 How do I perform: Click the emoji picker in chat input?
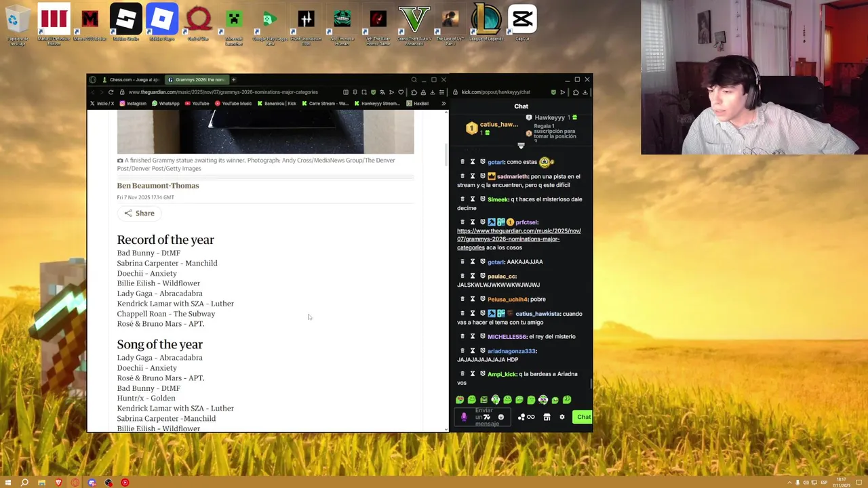(x=501, y=417)
